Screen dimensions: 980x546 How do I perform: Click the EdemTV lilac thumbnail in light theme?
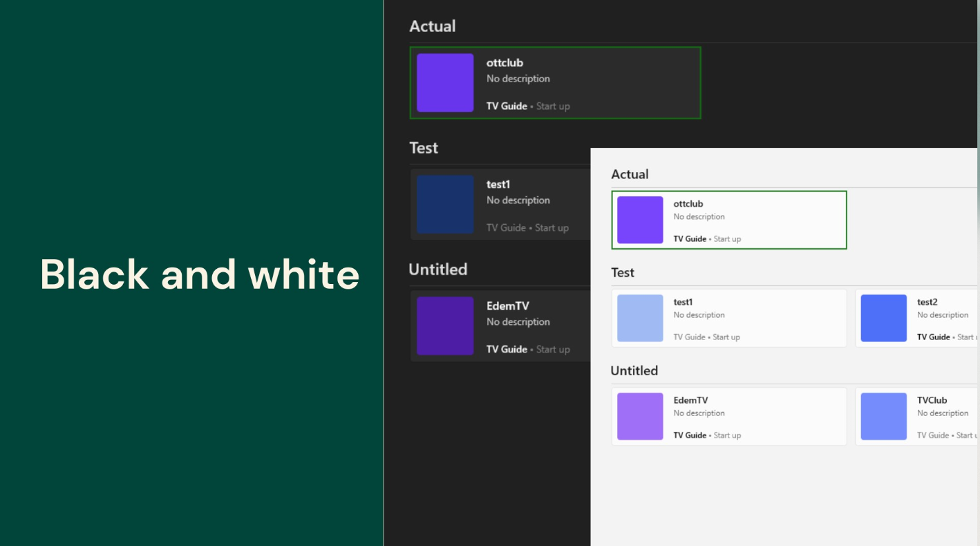point(640,416)
